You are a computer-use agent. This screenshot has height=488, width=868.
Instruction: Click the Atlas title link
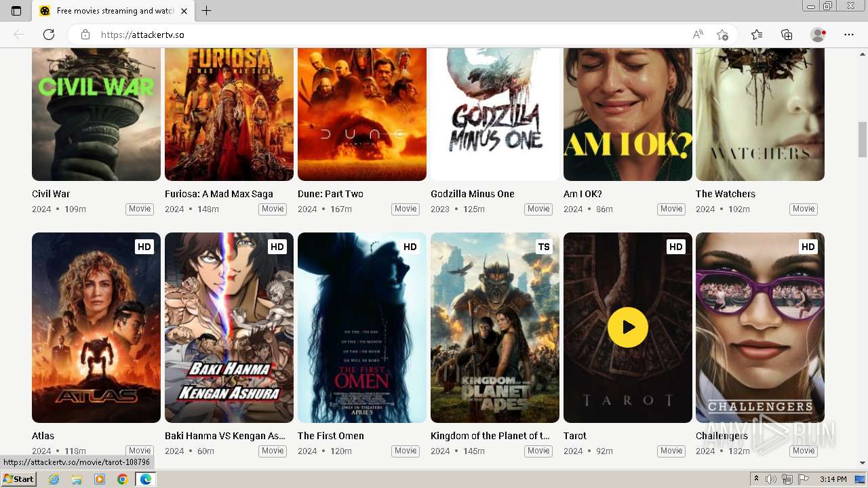pyautogui.click(x=43, y=436)
